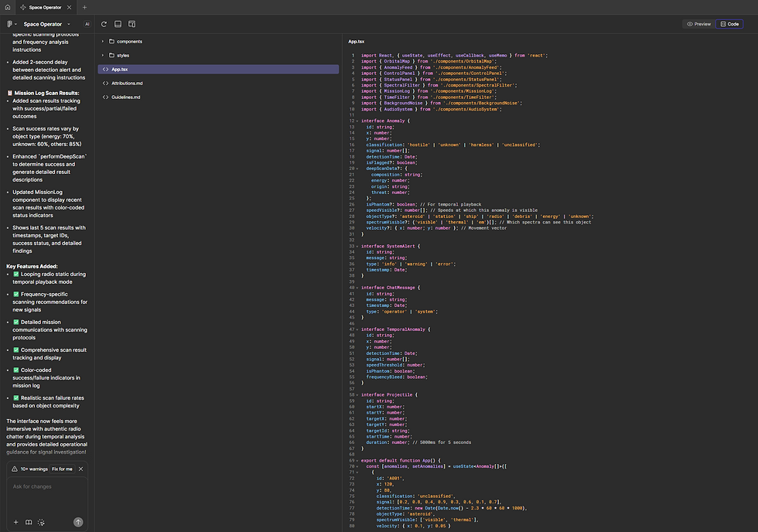The width and height of the screenshot is (758, 532).
Task: Collapse interface TemporalAnomaly at line 47
Action: [x=357, y=329]
